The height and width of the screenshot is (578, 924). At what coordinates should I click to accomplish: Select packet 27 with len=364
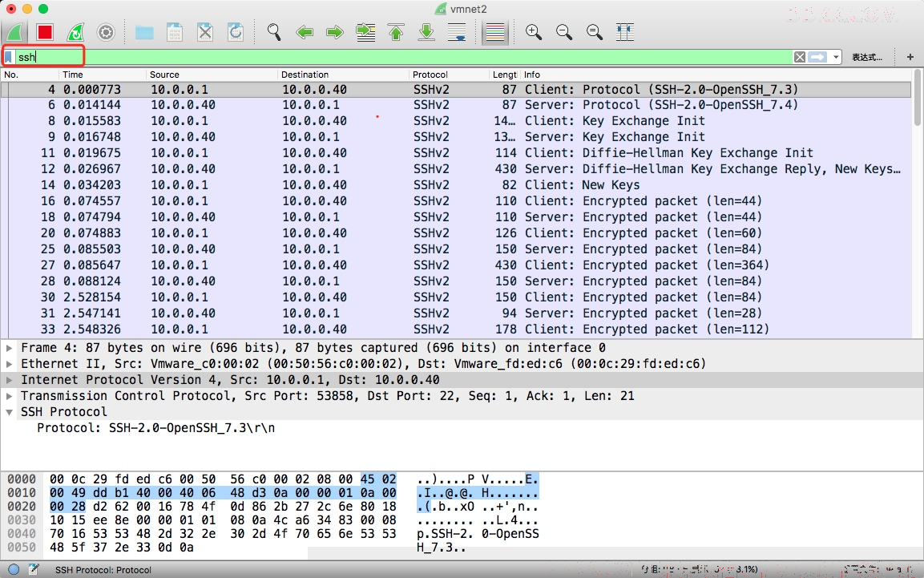pyautogui.click(x=456, y=265)
